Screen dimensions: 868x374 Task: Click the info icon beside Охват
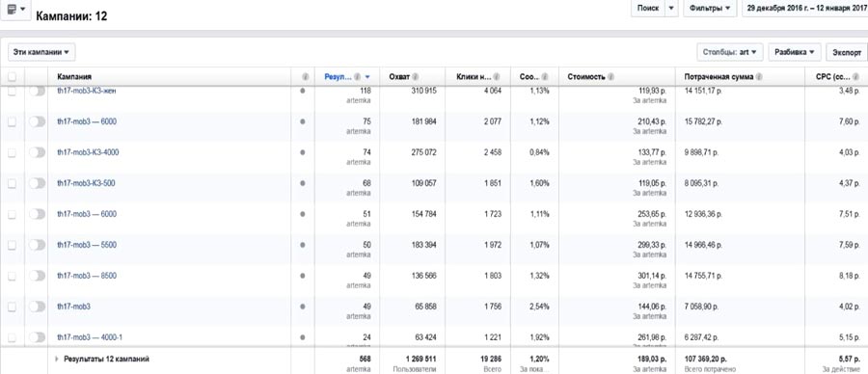[x=415, y=77]
